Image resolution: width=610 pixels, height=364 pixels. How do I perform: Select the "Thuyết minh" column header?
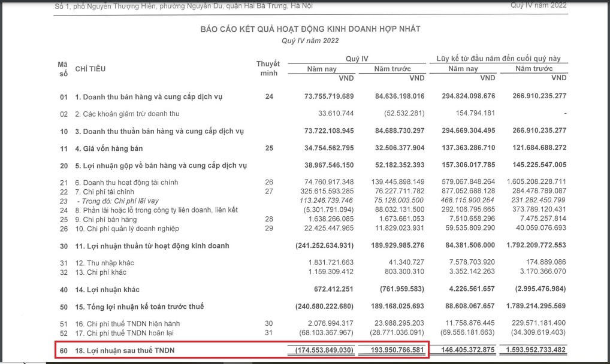[268, 68]
